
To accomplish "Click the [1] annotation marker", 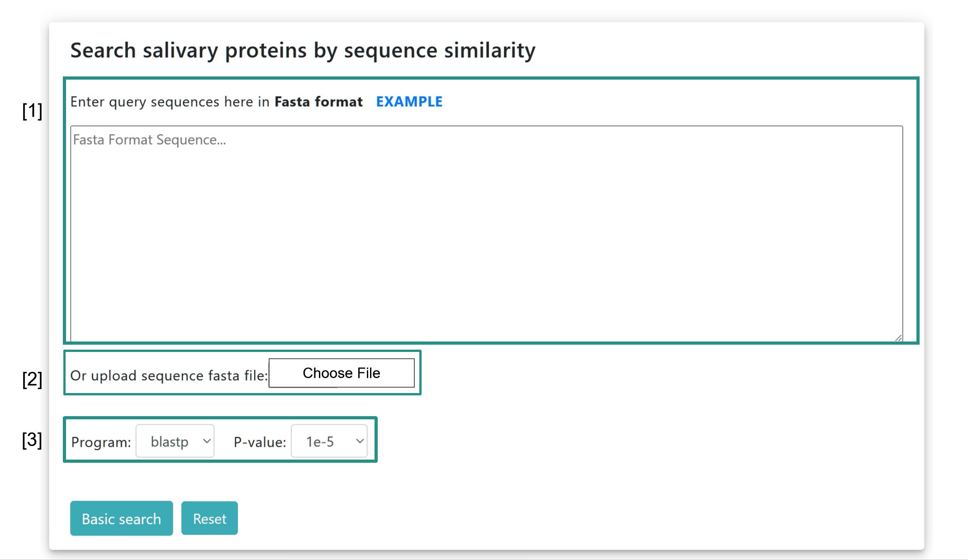I will coord(32,111).
